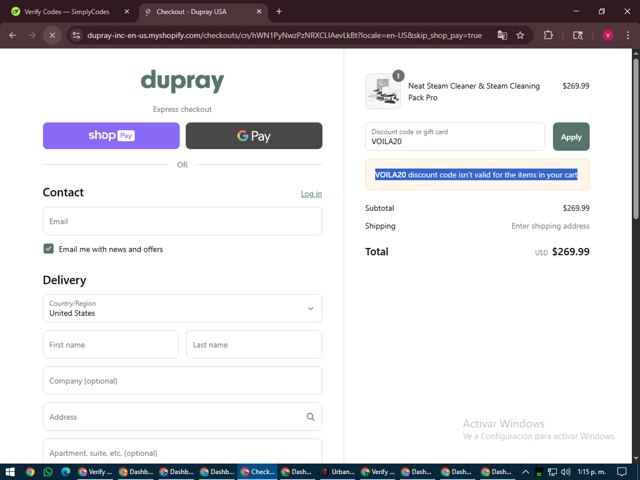Apply the VOILA20 discount code
The width and height of the screenshot is (640, 480).
(571, 137)
